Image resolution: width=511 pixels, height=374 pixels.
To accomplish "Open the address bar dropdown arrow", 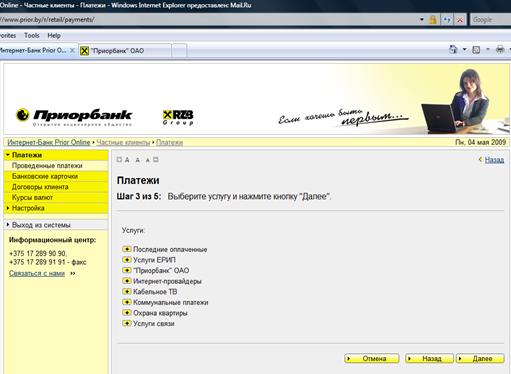I will pyautogui.click(x=422, y=20).
